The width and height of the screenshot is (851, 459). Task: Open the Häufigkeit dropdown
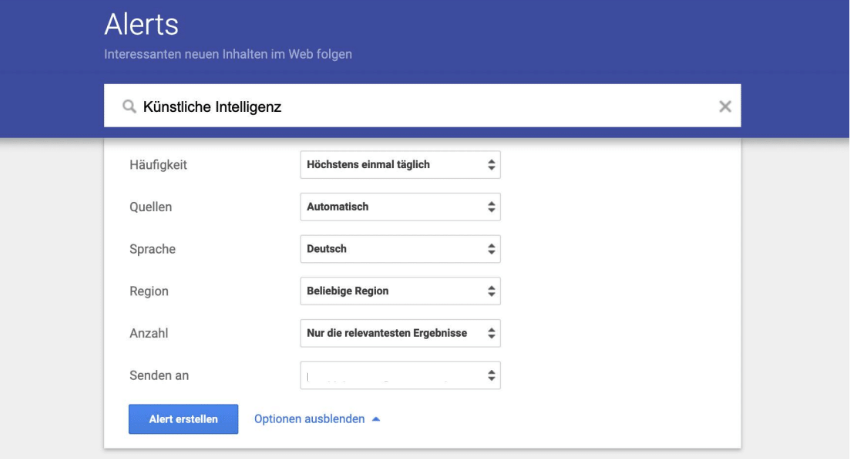pos(400,164)
